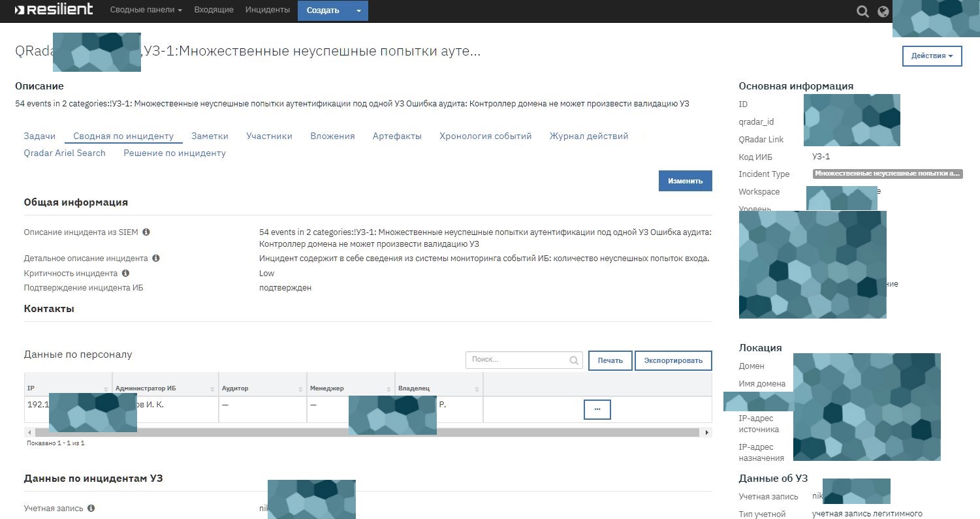Click info icon beside Детальное описание инцидента
This screenshot has height=519, width=980.
[x=155, y=258]
